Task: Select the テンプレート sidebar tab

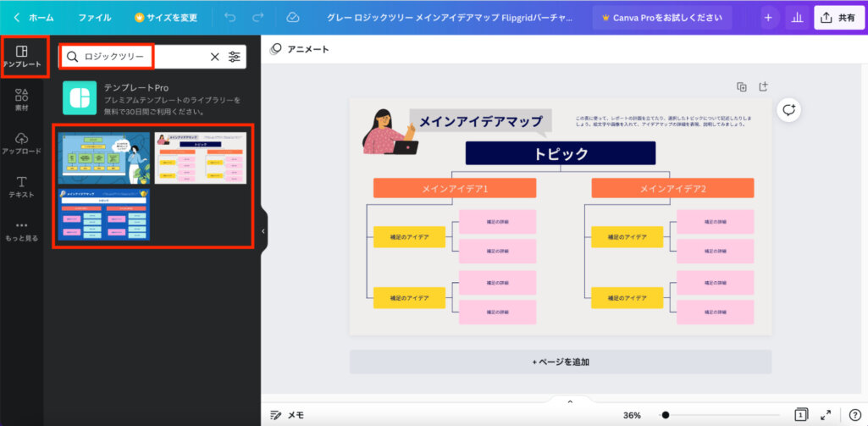Action: 21,57
